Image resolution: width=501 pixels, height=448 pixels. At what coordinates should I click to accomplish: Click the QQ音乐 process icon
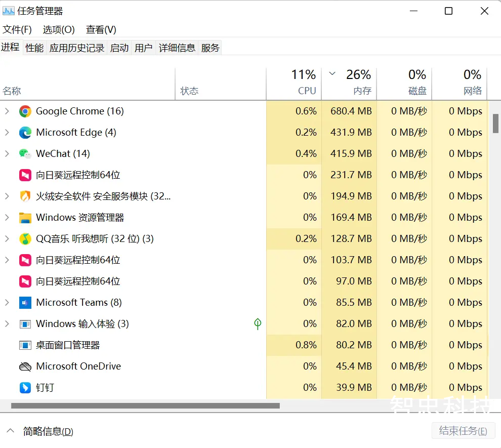(25, 239)
